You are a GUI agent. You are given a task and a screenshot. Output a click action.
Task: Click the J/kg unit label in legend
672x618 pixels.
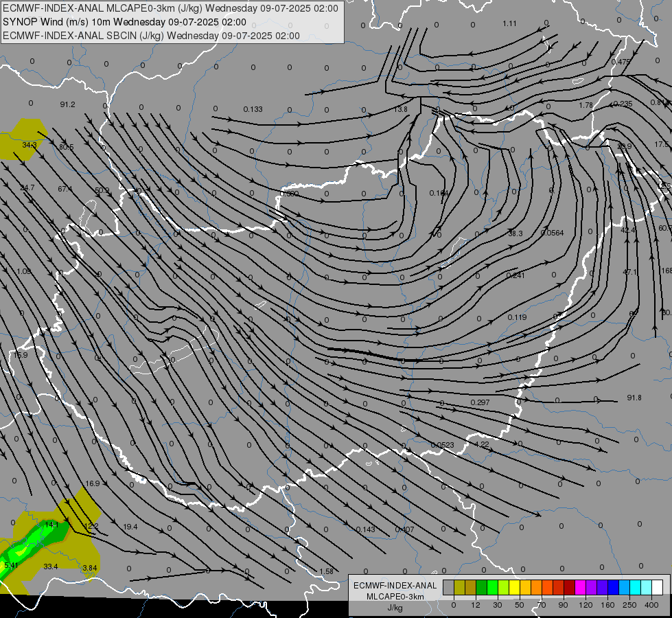395,608
